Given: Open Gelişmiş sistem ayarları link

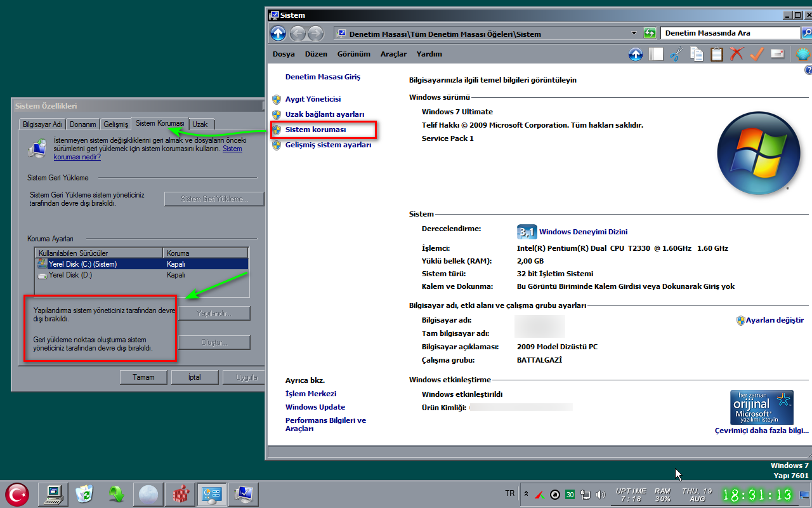Looking at the screenshot, I should pyautogui.click(x=328, y=145).
